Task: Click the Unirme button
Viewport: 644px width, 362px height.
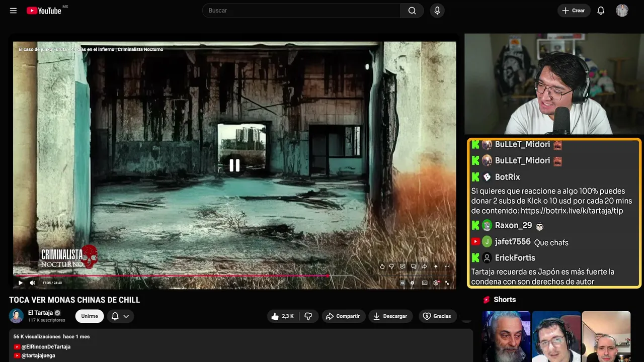Action: tap(90, 316)
